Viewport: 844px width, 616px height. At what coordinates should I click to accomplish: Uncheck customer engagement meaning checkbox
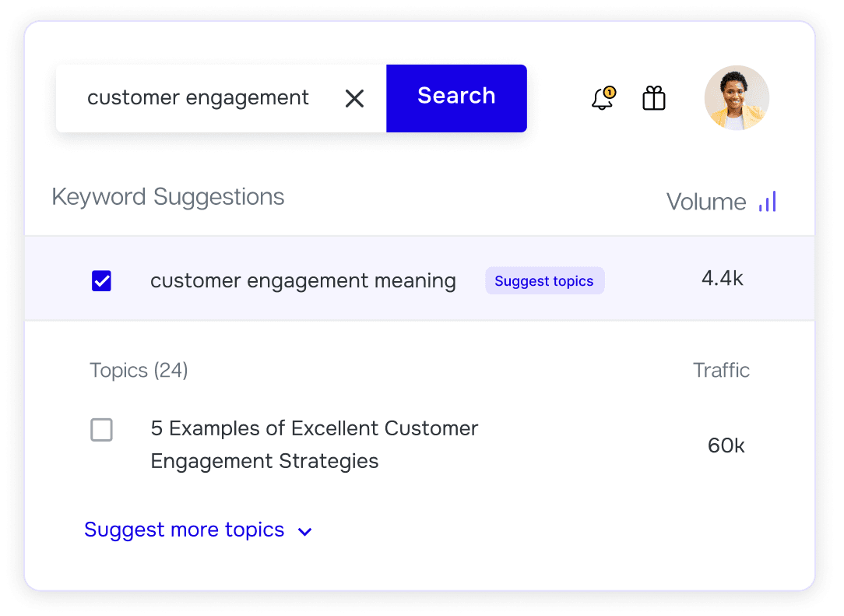click(x=101, y=280)
